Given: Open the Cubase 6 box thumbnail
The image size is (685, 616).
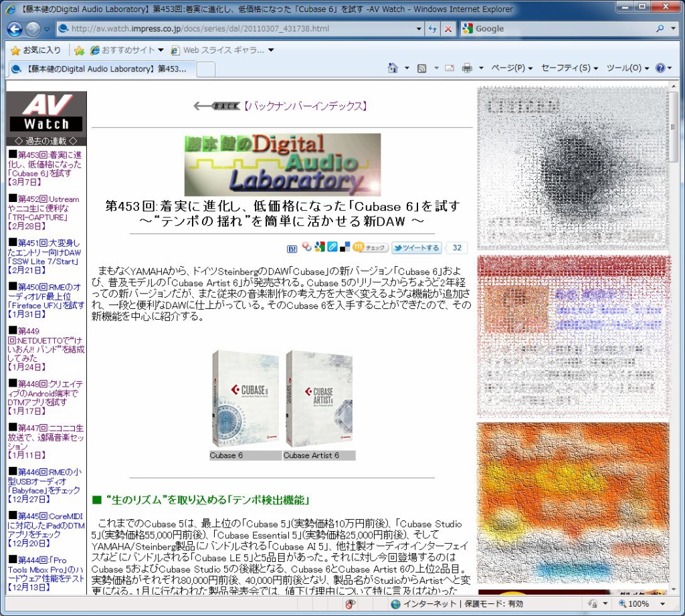Looking at the screenshot, I should (245, 399).
